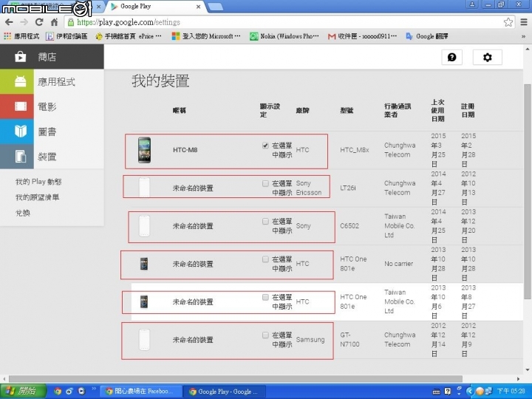Click the 圖書 book icon
The width and height of the screenshot is (532, 399).
[x=21, y=132]
